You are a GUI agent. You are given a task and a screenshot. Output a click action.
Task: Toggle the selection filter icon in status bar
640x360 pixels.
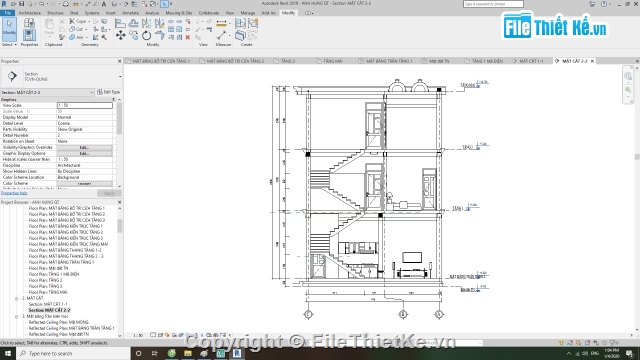[x=614, y=343]
